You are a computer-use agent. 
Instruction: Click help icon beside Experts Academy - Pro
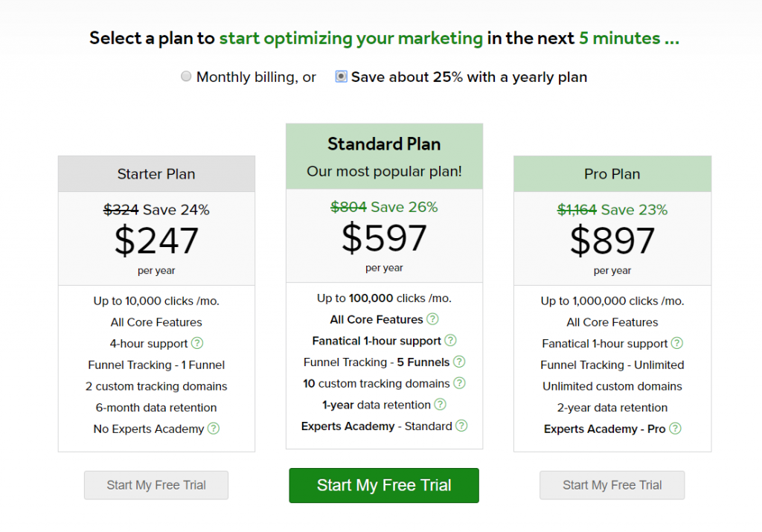point(675,429)
